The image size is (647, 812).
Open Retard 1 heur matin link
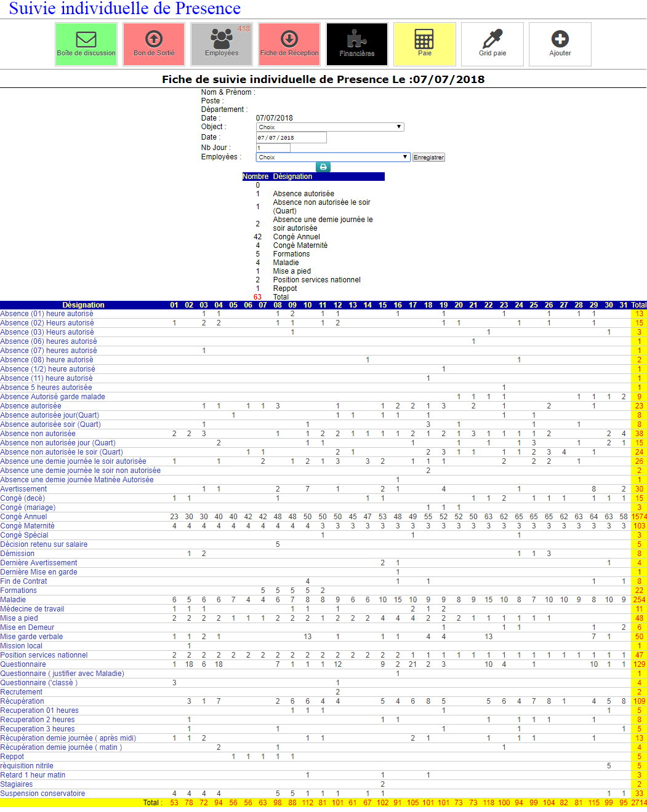click(33, 775)
